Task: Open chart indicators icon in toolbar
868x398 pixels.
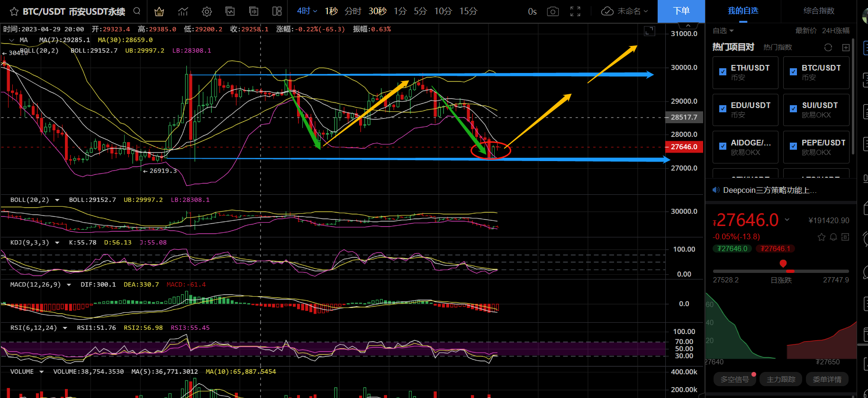Action: tap(183, 11)
